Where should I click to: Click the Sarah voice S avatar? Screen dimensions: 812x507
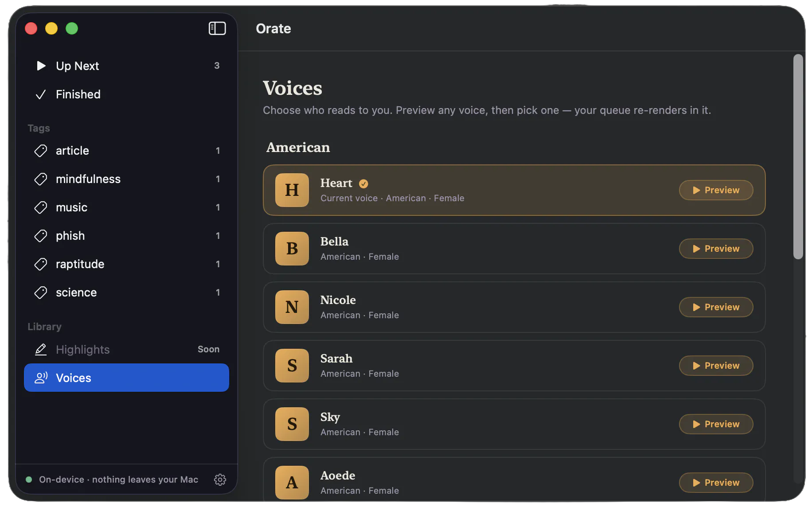(x=292, y=366)
